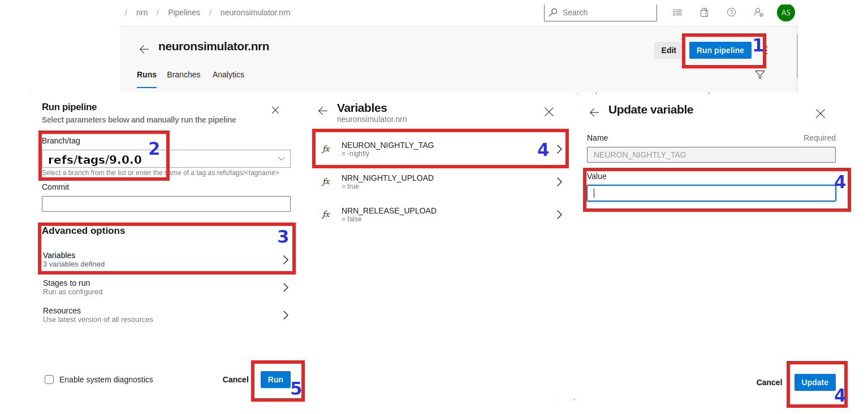Open the marketplace shopping bag icon

704,12
